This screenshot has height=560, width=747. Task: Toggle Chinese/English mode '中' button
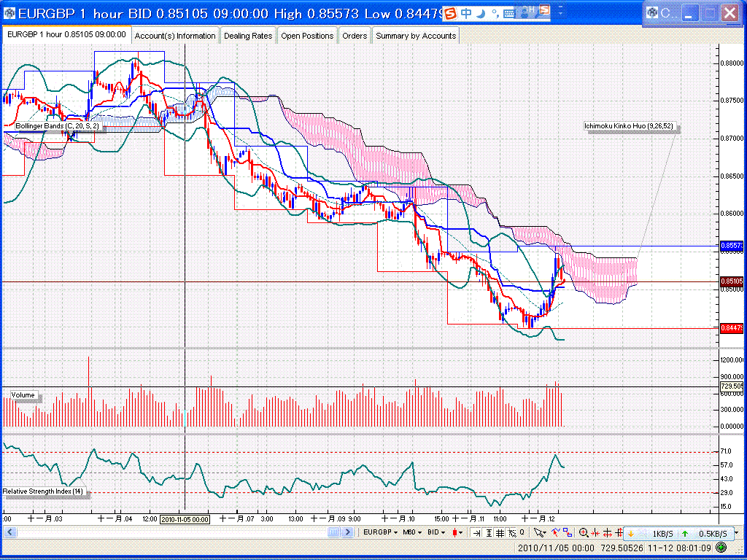[467, 13]
